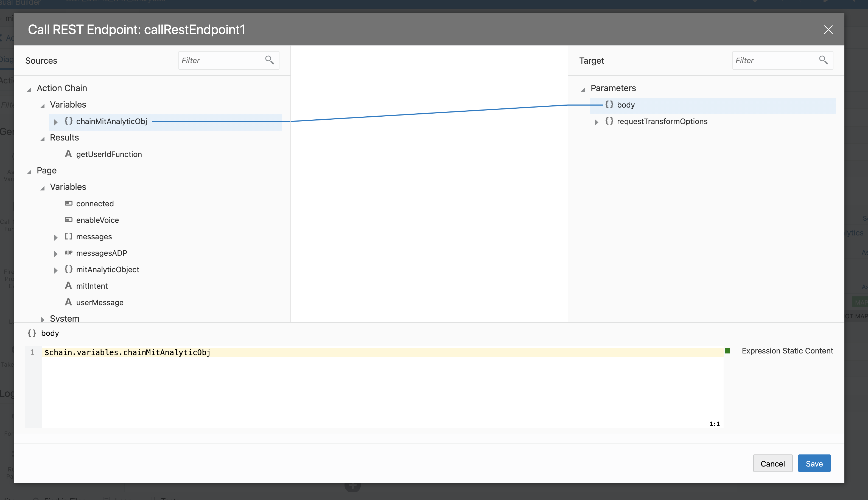Image resolution: width=868 pixels, height=500 pixels.
Task: Click the ADP icon beside messagesADP
Action: pos(69,253)
